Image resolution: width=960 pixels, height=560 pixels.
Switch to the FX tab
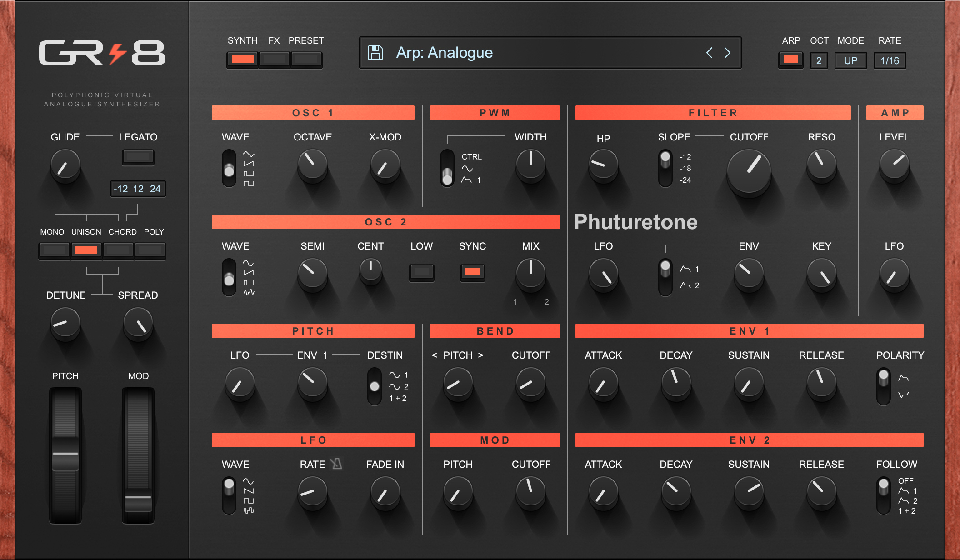[x=274, y=59]
